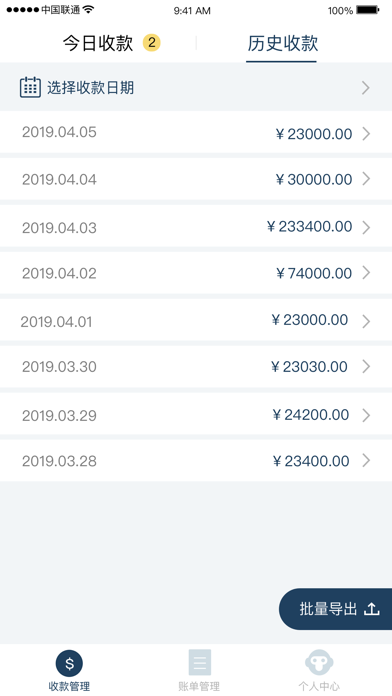Open 收款管理 dollar icon in bottom bar
Screen dimensions: 392x696
pos(69,664)
